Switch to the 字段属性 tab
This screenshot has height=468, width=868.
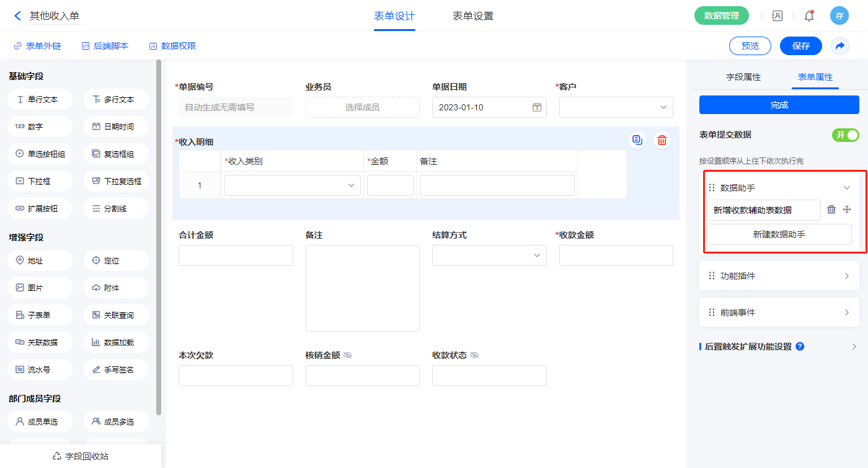click(x=743, y=77)
